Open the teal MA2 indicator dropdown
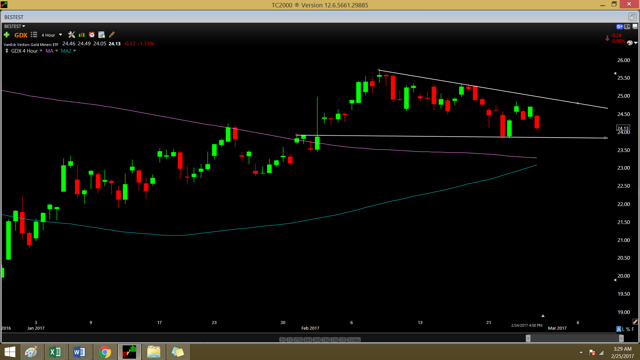The height and width of the screenshot is (360, 640). [68, 51]
